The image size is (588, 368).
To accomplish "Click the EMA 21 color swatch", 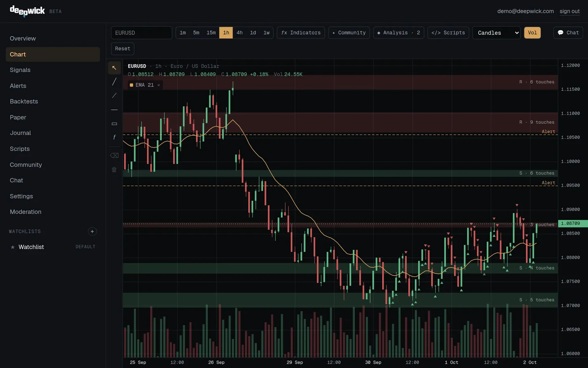I will point(131,85).
